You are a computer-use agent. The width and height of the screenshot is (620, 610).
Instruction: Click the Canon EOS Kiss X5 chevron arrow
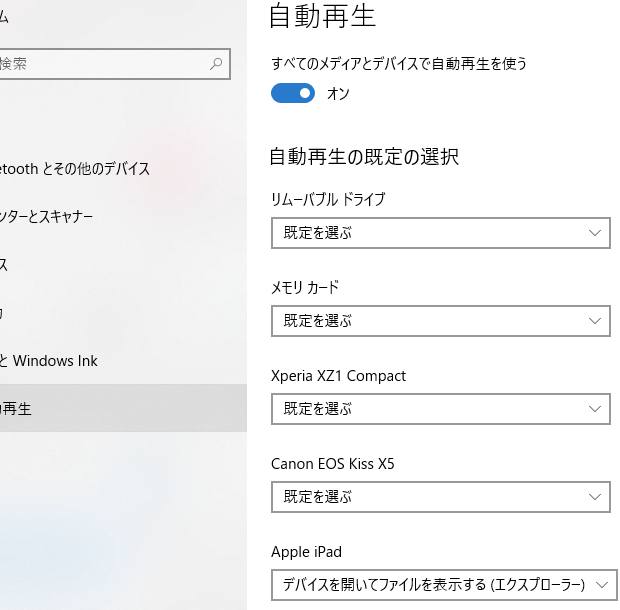[x=595, y=497]
